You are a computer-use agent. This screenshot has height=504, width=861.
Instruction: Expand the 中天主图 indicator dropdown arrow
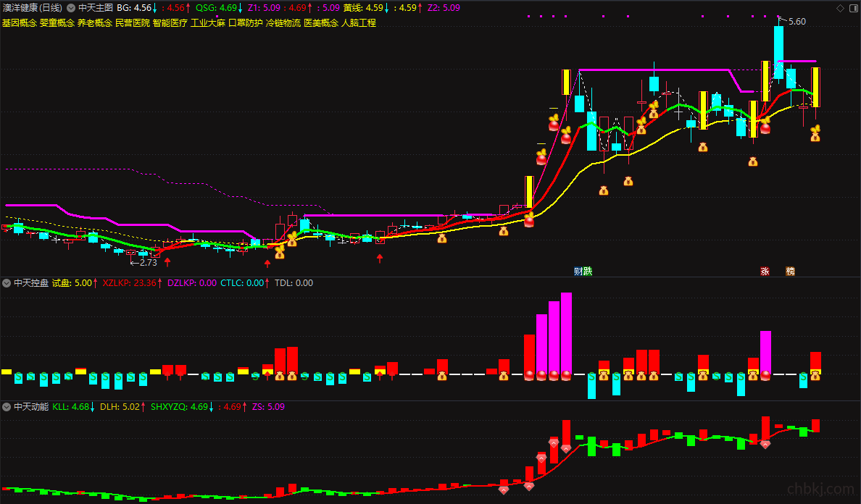point(71,8)
